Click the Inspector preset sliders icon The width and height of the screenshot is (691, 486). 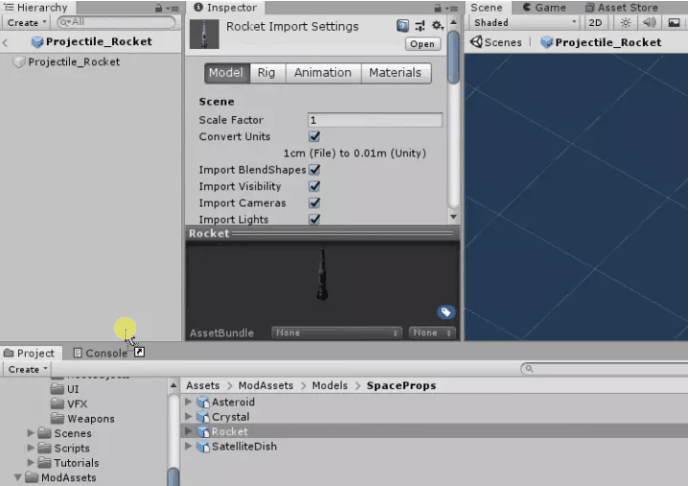pos(420,26)
